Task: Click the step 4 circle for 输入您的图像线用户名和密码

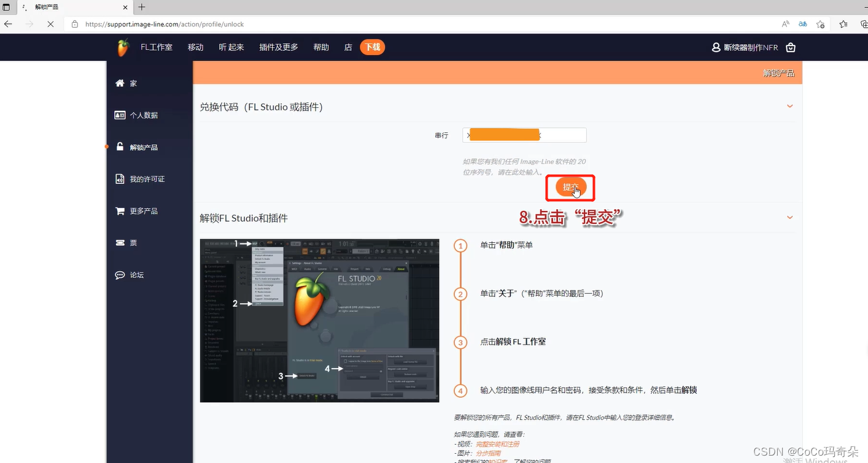Action: (x=460, y=391)
